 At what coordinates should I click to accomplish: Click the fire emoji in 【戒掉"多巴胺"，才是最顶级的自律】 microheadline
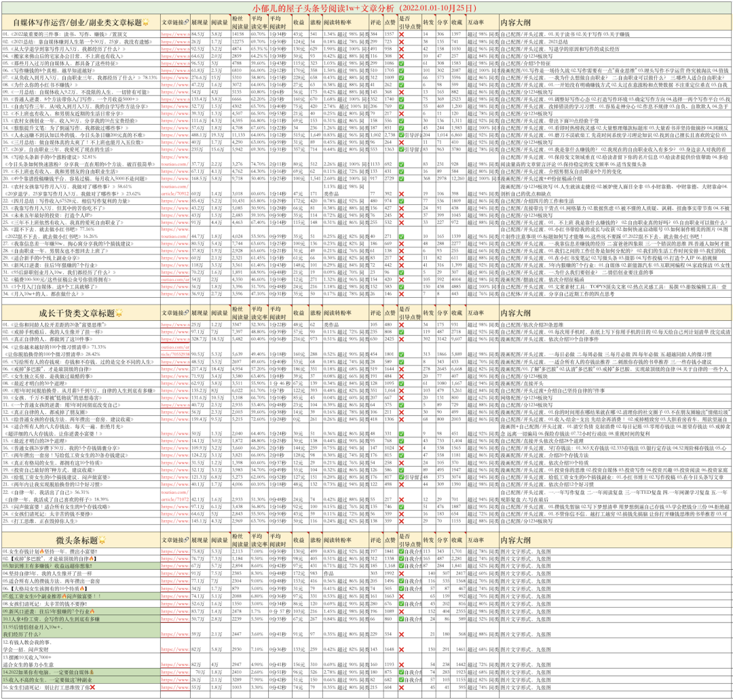pos(93,558)
